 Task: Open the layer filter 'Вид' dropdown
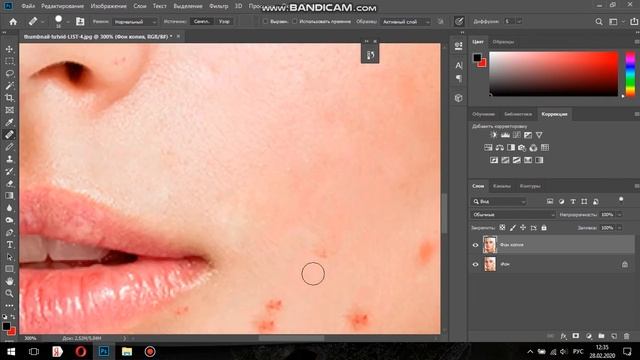coord(499,202)
